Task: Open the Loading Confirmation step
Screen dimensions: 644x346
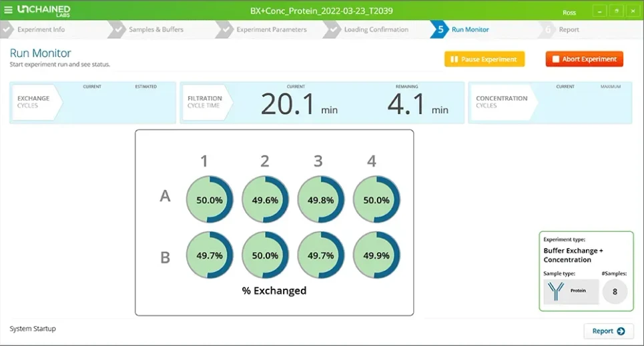Action: click(x=376, y=29)
